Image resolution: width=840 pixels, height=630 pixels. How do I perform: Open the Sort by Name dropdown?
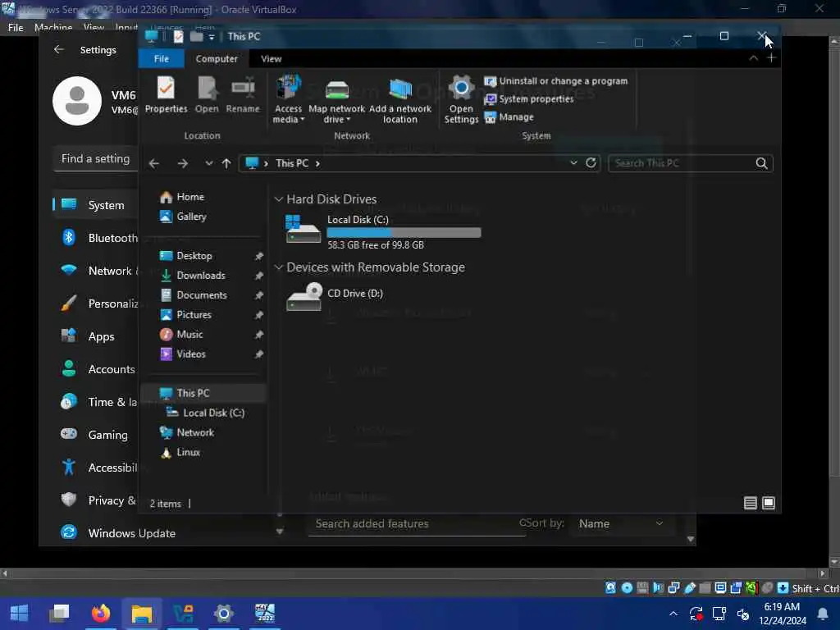(x=622, y=524)
